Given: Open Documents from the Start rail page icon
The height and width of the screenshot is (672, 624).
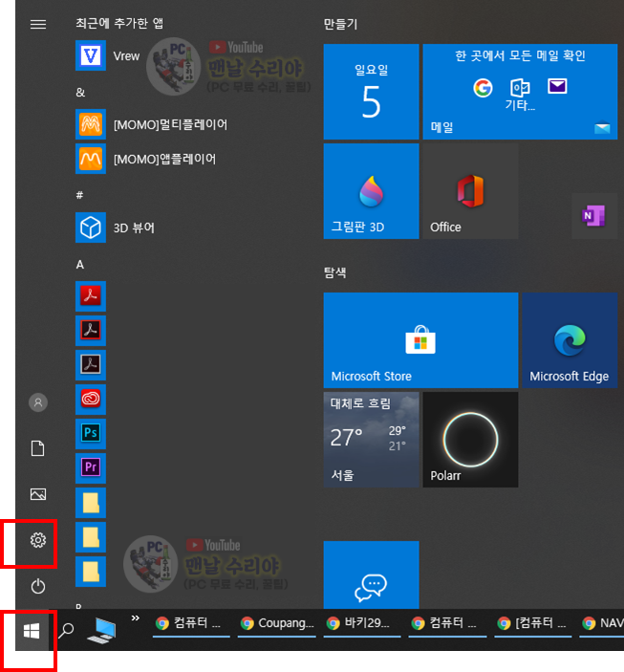Looking at the screenshot, I should [38, 448].
